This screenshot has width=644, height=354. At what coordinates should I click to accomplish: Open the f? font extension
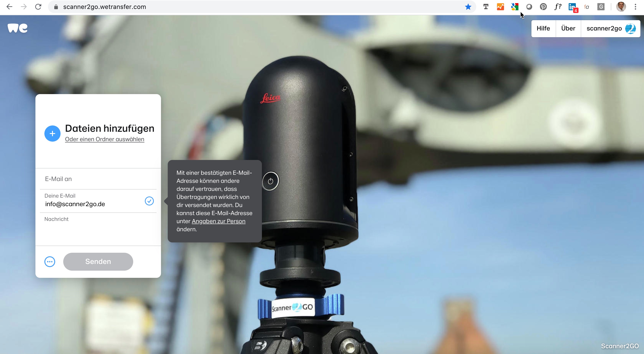(x=558, y=7)
